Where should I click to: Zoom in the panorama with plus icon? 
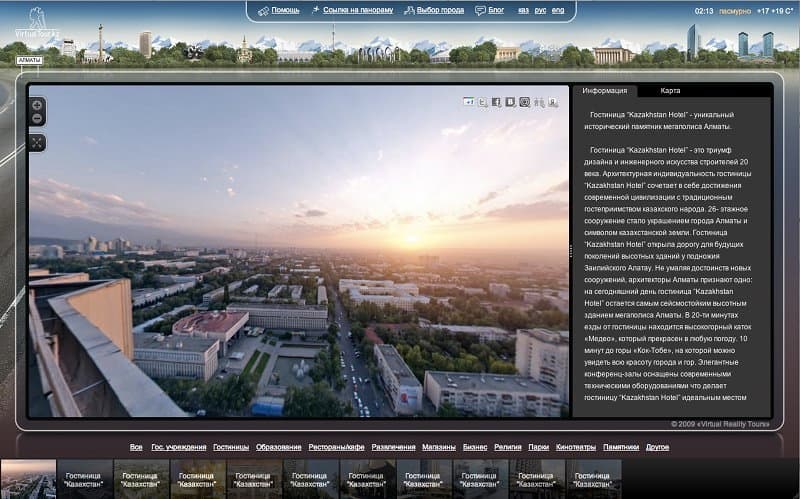coord(37,106)
